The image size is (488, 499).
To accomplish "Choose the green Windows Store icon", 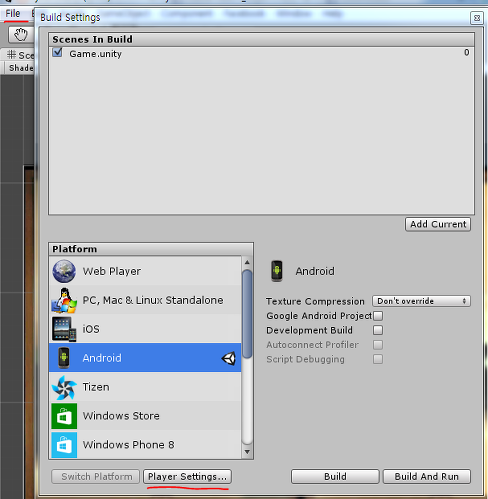I will [64, 416].
